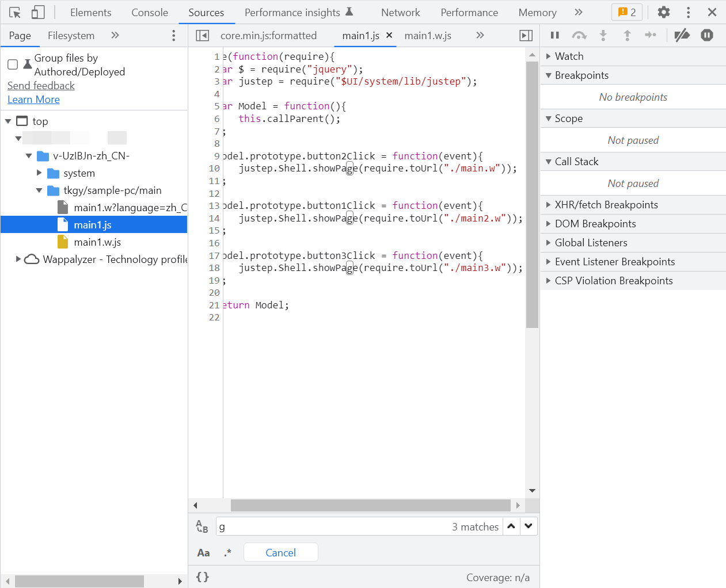The height and width of the screenshot is (588, 726).
Task: Pause script execution
Action: click(555, 36)
